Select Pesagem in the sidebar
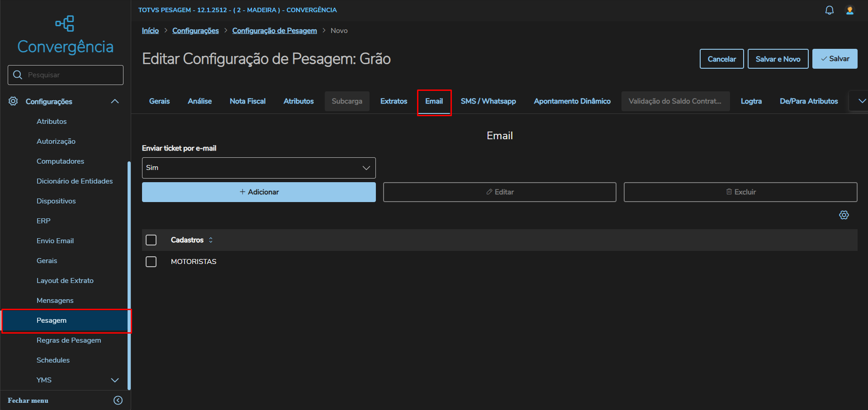Image resolution: width=868 pixels, height=410 pixels. pos(65,320)
